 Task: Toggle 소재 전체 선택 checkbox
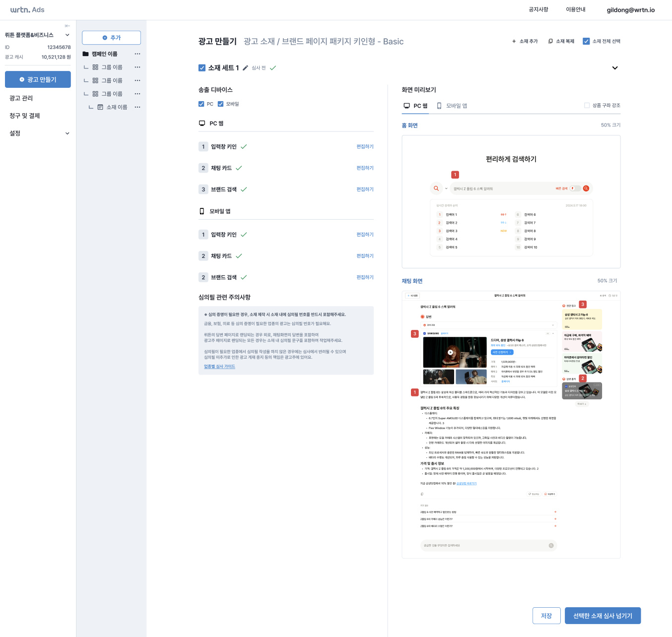coord(586,41)
